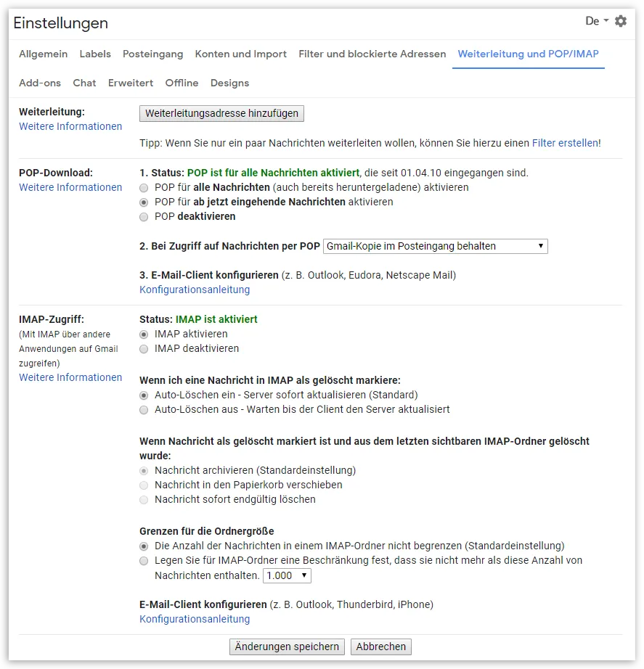The height and width of the screenshot is (669, 644).
Task: Choose IMAP deaktivieren radio button
Action: (x=144, y=349)
